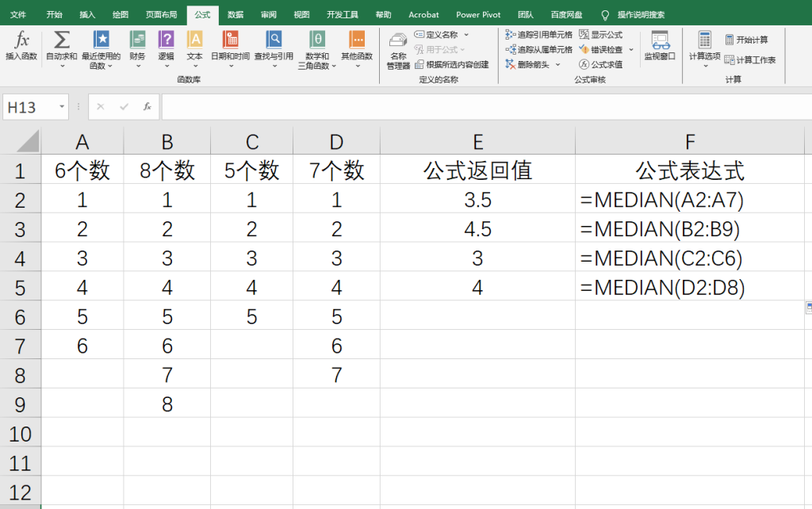Open the 审阅 ribbon tab

click(x=269, y=14)
